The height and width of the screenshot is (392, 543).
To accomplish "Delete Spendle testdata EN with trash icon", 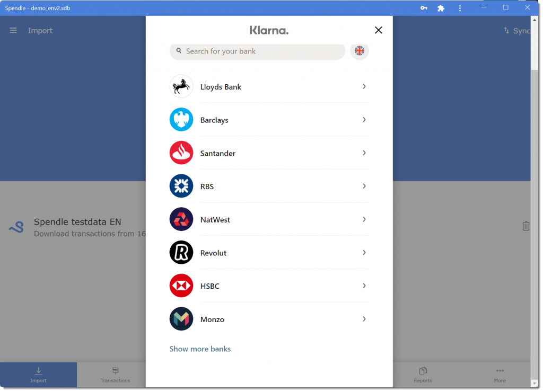I will click(x=526, y=226).
